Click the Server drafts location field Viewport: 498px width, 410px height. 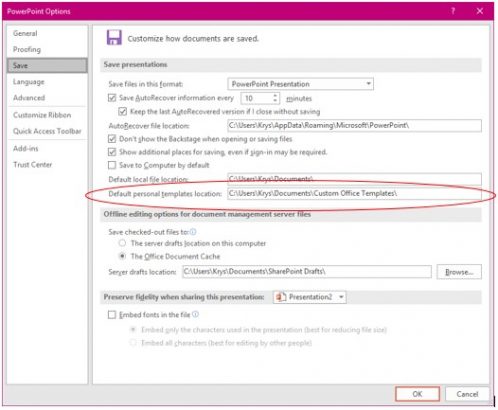coord(307,272)
